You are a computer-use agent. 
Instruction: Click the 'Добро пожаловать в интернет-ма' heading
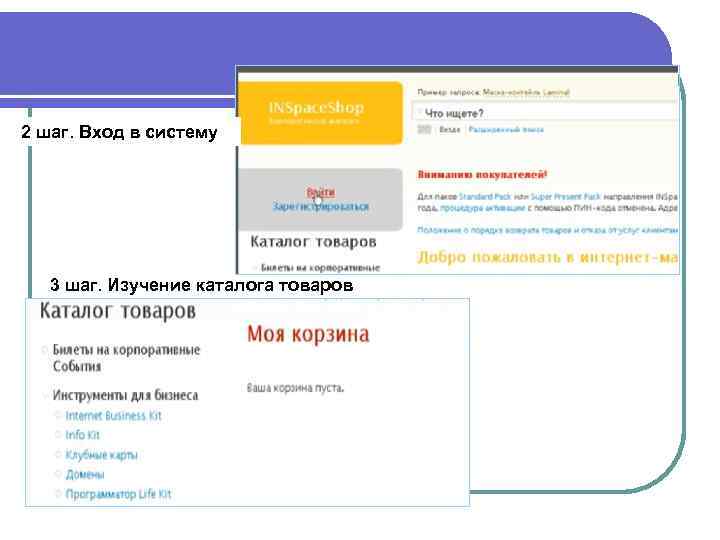point(547,257)
